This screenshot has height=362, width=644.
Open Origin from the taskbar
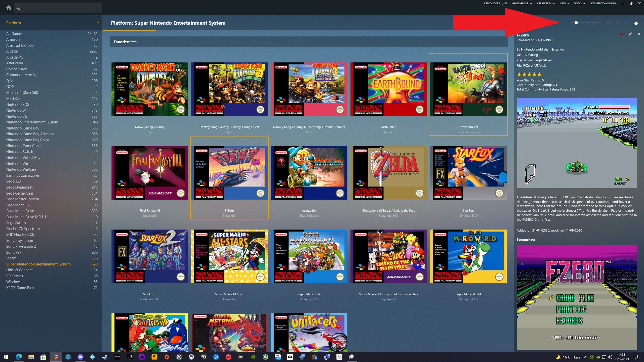[x=167, y=357]
